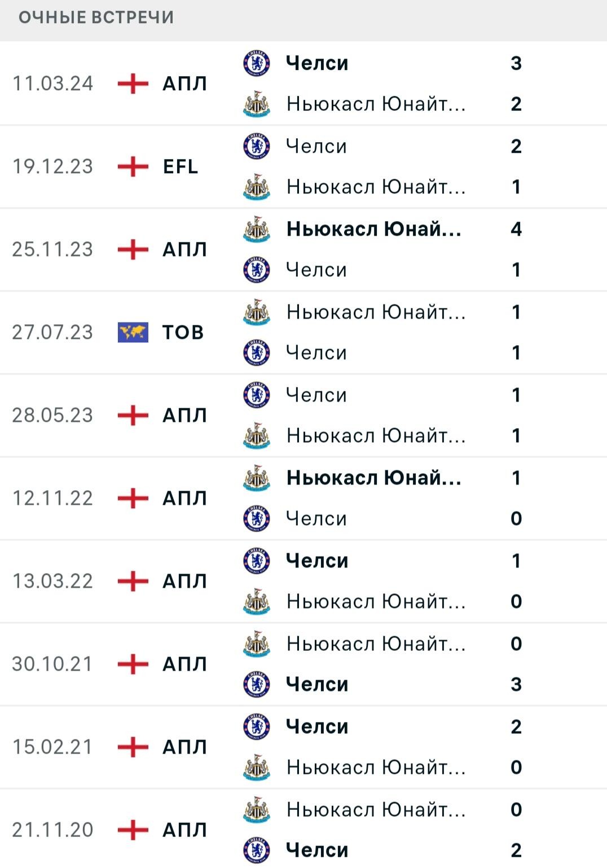This screenshot has width=607, height=868.
Task: Click score 3 for Челси on 30.10.21
Action: point(516,685)
